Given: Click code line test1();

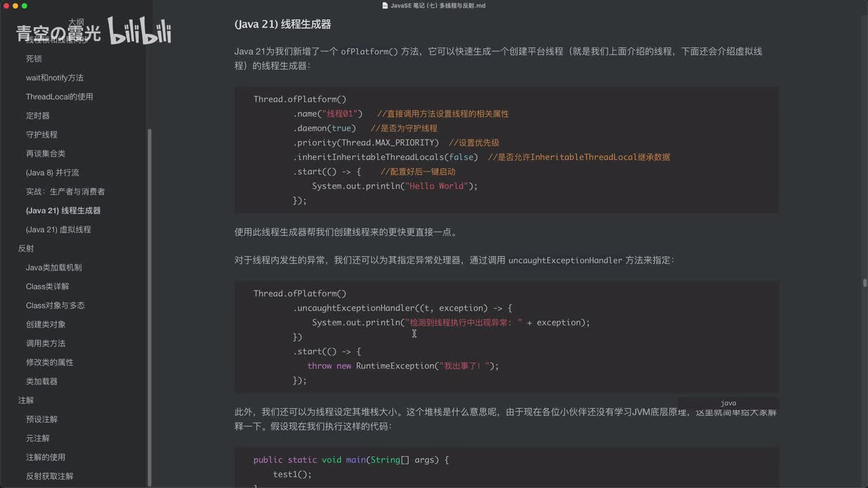Looking at the screenshot, I should tap(292, 474).
